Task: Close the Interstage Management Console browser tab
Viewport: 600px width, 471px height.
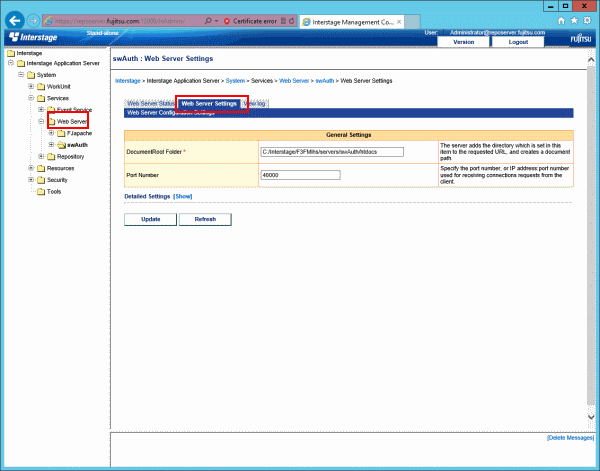Action: 399,22
